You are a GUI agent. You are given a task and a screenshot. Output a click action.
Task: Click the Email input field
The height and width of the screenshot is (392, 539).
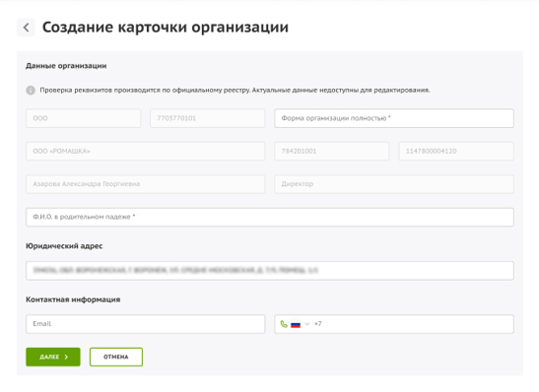146,324
